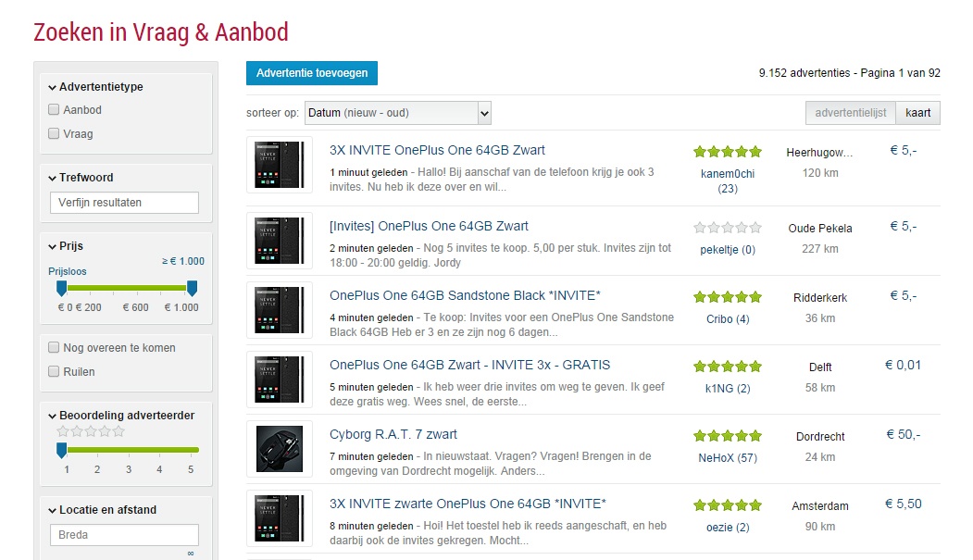Image resolution: width=973 pixels, height=560 pixels.
Task: View seller profile kanem0chi
Action: coord(728,174)
